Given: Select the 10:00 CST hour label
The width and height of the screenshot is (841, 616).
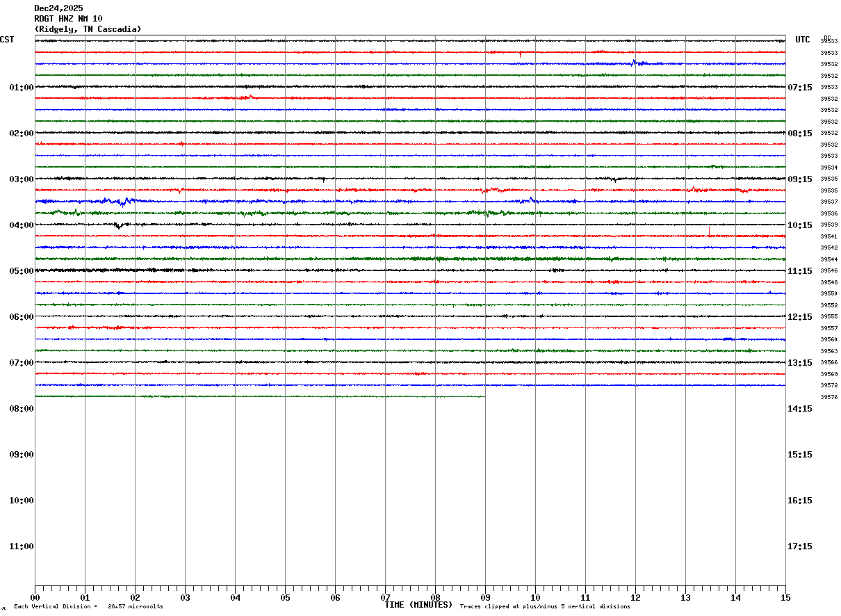Looking at the screenshot, I should 22,501.
